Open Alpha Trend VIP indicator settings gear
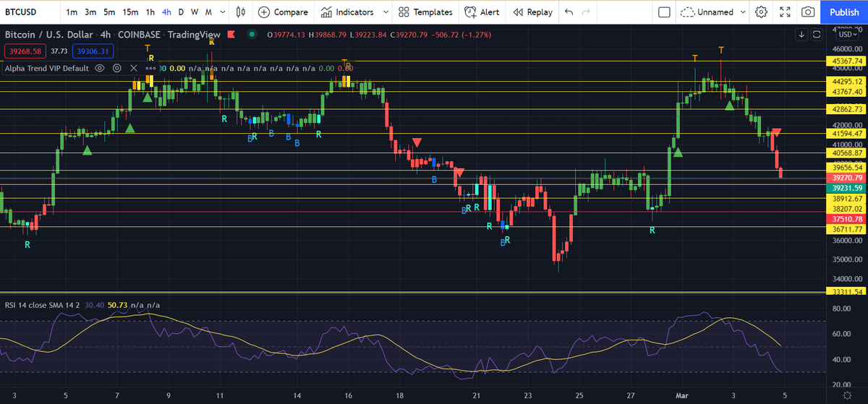Viewport: 868px width, 404px height. 116,68
